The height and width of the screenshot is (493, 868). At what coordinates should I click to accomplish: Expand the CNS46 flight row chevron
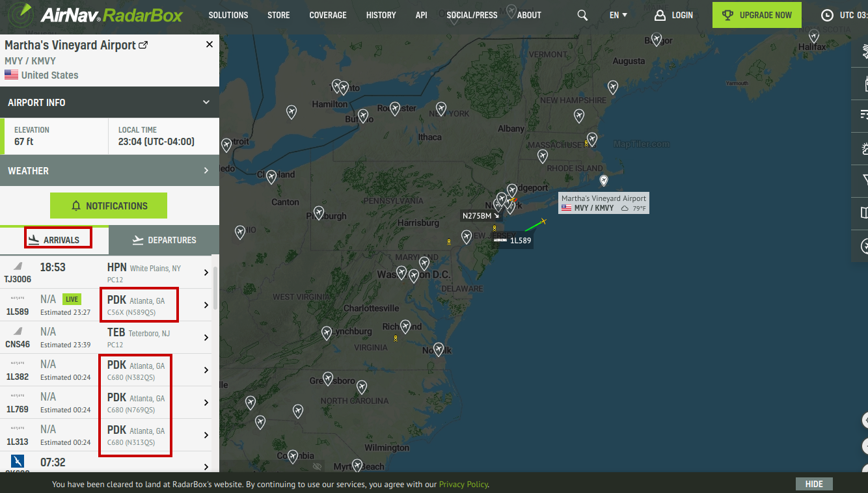206,338
